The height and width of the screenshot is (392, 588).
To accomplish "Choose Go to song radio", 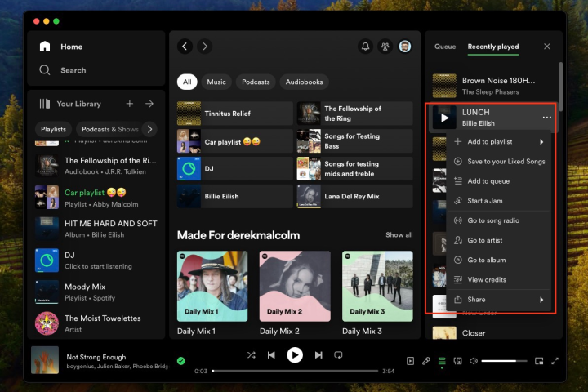I will click(499, 220).
